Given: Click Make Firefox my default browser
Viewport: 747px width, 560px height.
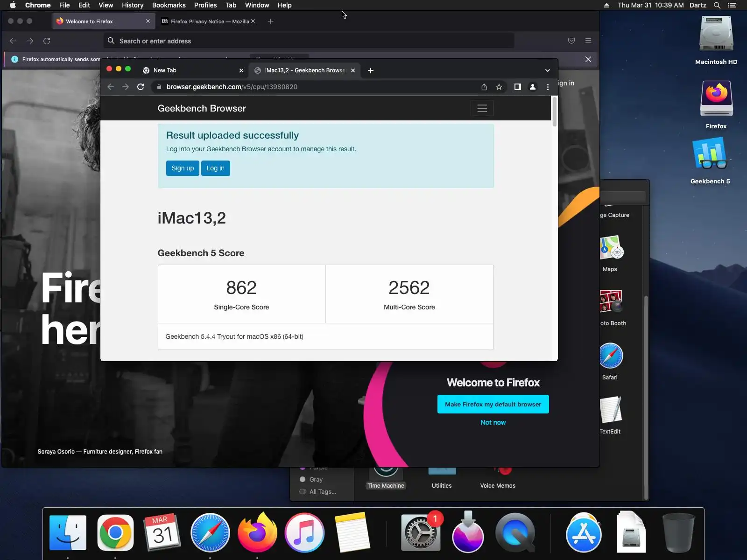Looking at the screenshot, I should (x=493, y=404).
